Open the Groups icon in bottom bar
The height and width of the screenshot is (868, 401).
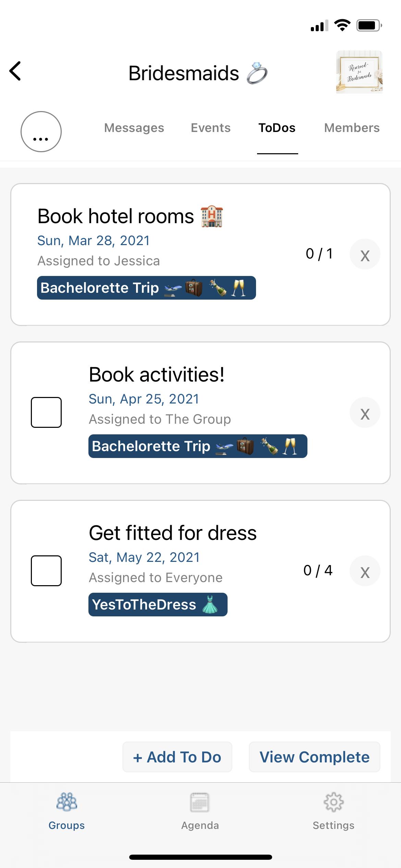click(66, 802)
